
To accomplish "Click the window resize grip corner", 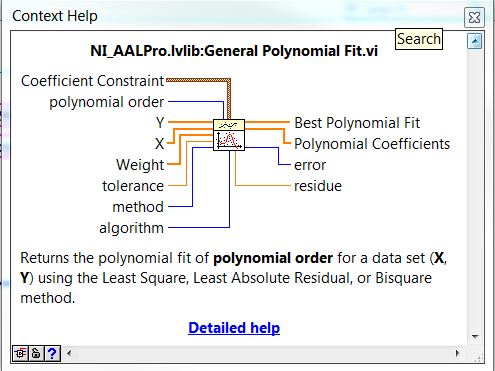I will pyautogui.click(x=479, y=358).
